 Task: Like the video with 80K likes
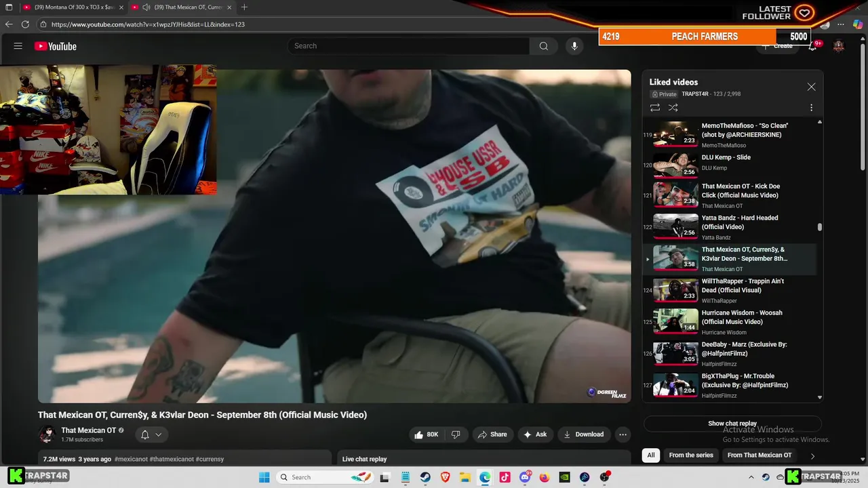click(427, 434)
